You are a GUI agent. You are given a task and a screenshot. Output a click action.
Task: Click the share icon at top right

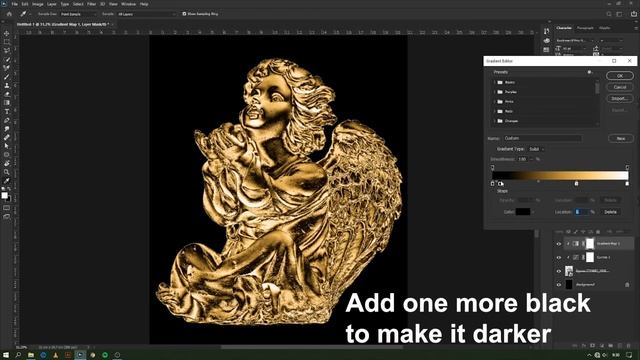coord(634,14)
